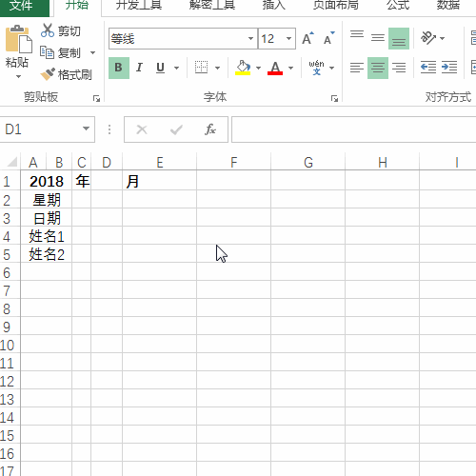This screenshot has width=476, height=476.
Task: Click inside the formula bar input
Action: (x=353, y=129)
